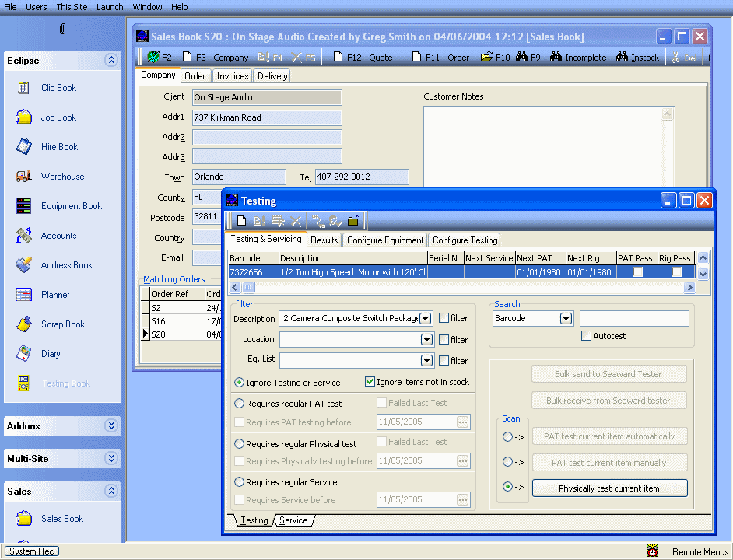The height and width of the screenshot is (560, 733).
Task: Click the Barcode search input field
Action: [x=634, y=318]
